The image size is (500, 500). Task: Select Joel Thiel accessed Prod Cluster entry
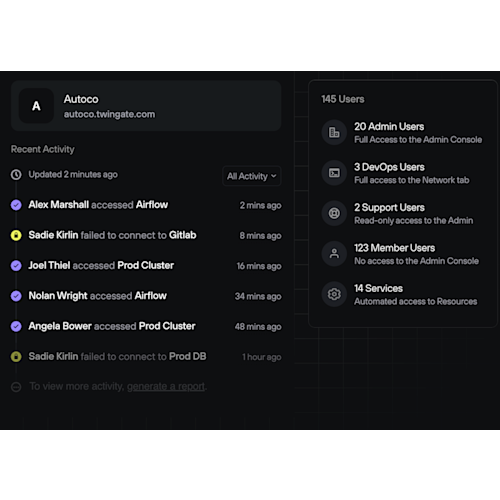pyautogui.click(x=146, y=266)
